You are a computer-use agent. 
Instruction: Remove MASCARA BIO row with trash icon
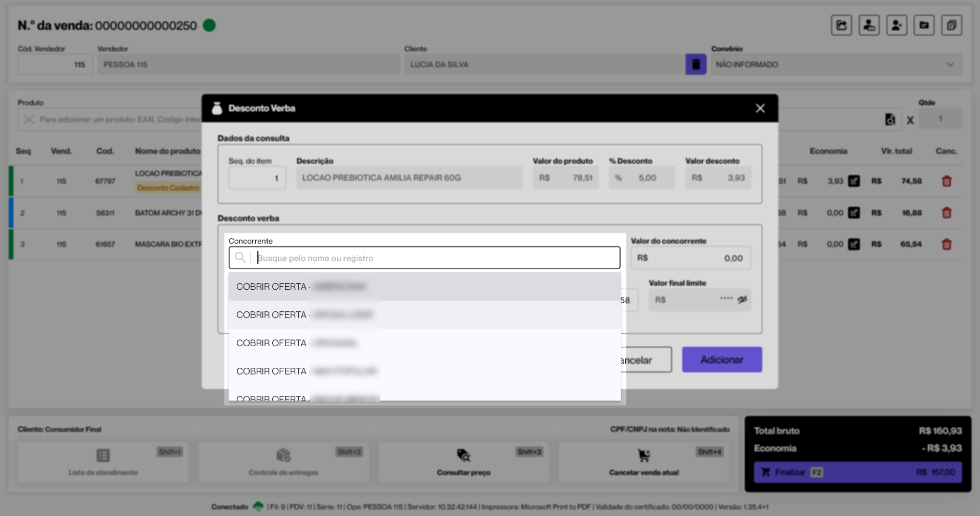[x=946, y=245]
